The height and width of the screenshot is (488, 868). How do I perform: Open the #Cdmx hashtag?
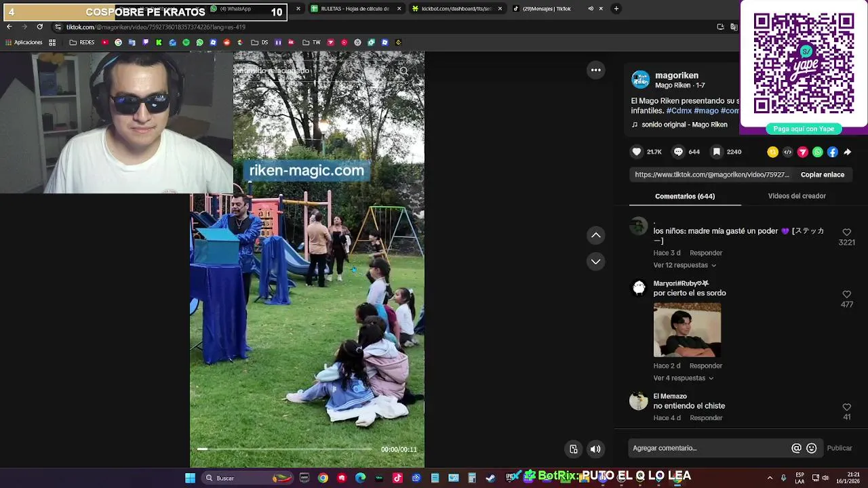click(x=679, y=110)
